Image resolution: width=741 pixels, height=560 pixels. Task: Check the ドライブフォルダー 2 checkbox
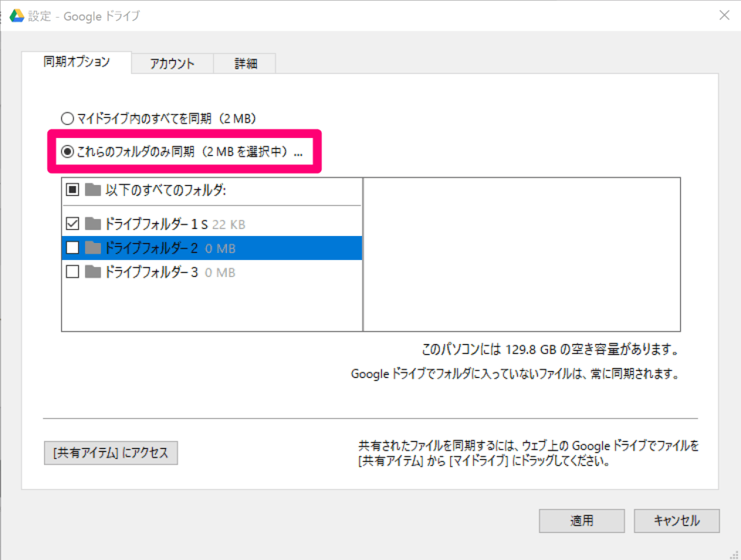[73, 248]
